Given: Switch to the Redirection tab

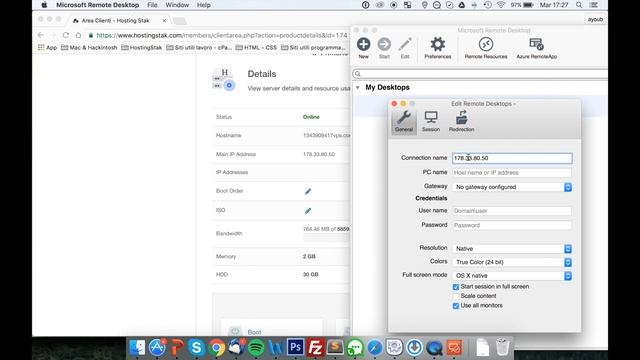Looking at the screenshot, I should click(x=461, y=121).
